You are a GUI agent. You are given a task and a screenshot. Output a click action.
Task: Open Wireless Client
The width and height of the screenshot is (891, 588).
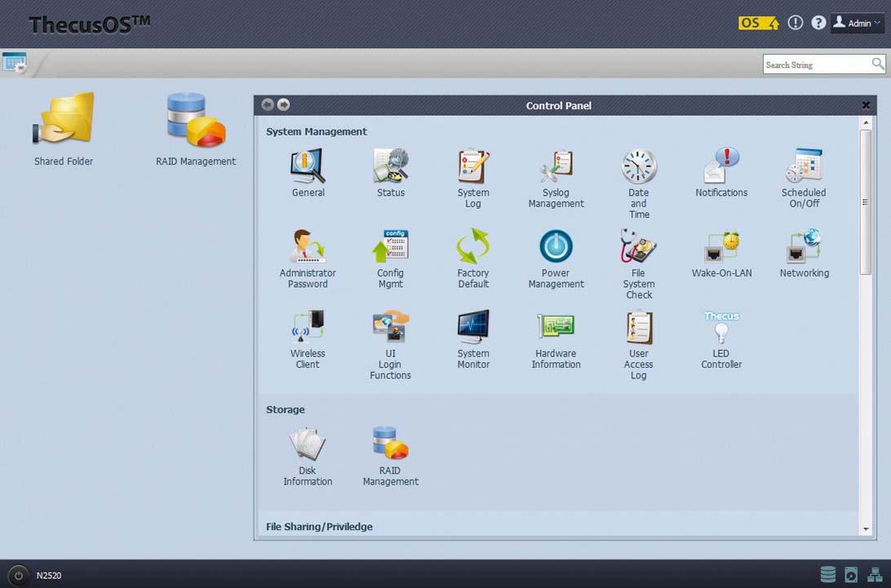[x=308, y=327]
